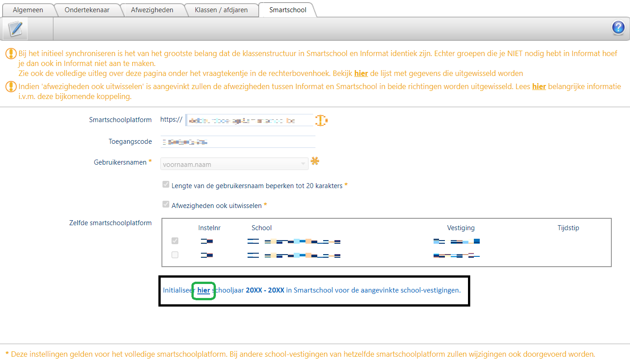
Task: Open the Gebruikersnamen 'voornaam.naam' dropdown
Action: [x=234, y=164]
